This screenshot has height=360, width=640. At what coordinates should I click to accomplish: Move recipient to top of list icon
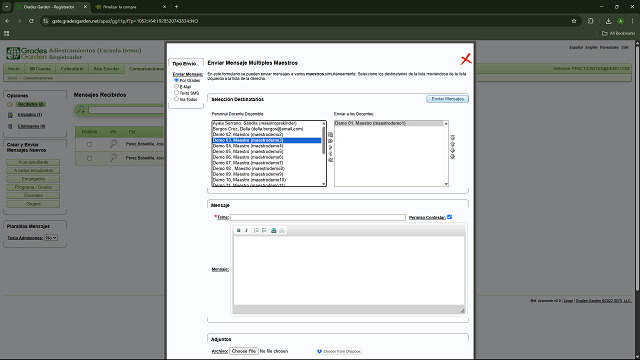(452, 138)
